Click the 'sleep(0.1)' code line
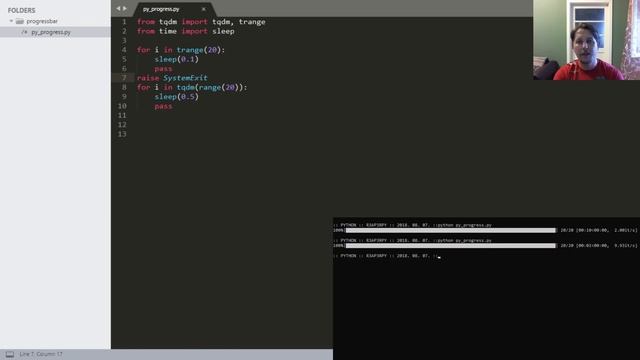This screenshot has width=640, height=360. pyautogui.click(x=176, y=59)
